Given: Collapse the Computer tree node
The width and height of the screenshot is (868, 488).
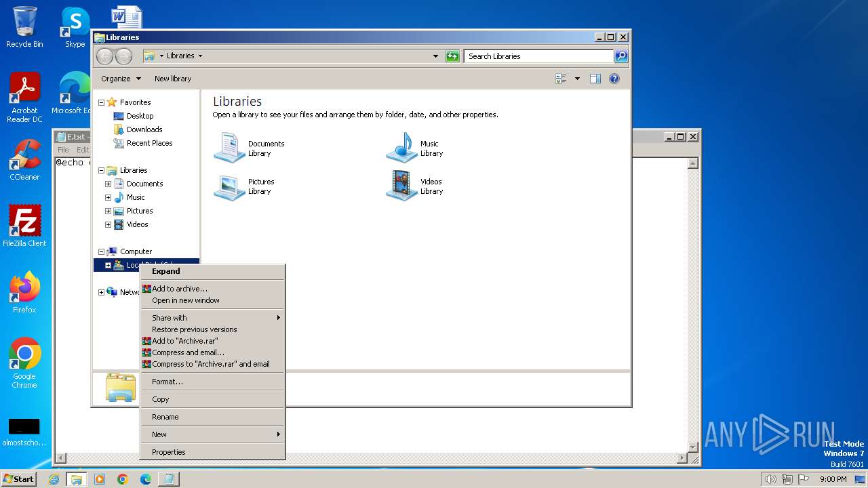Looking at the screenshot, I should [101, 251].
